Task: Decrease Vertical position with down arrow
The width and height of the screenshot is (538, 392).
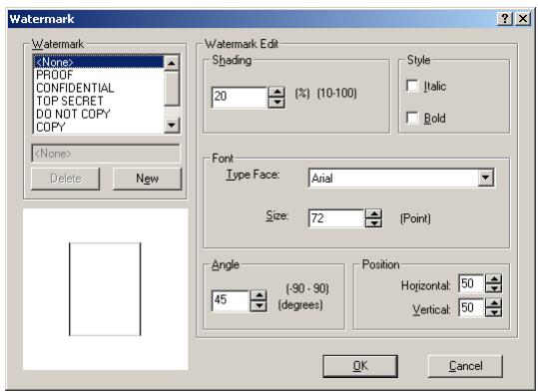Action: (494, 312)
